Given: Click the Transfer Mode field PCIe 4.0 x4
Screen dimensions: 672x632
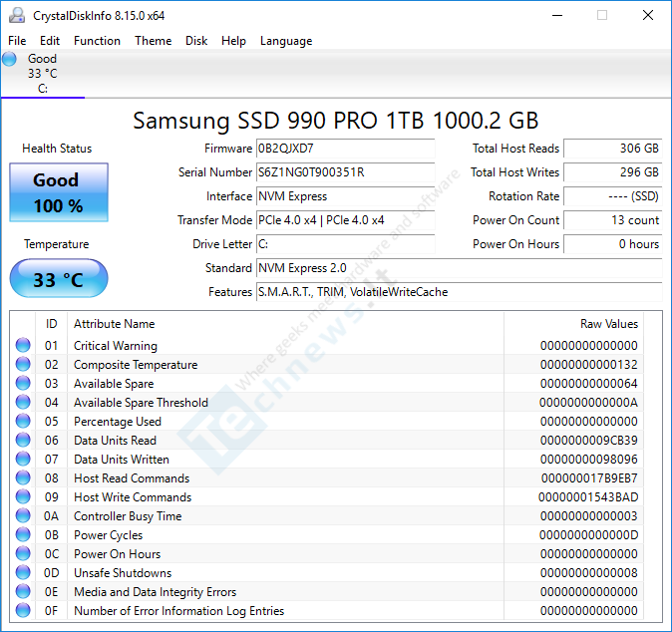Looking at the screenshot, I should [345, 220].
